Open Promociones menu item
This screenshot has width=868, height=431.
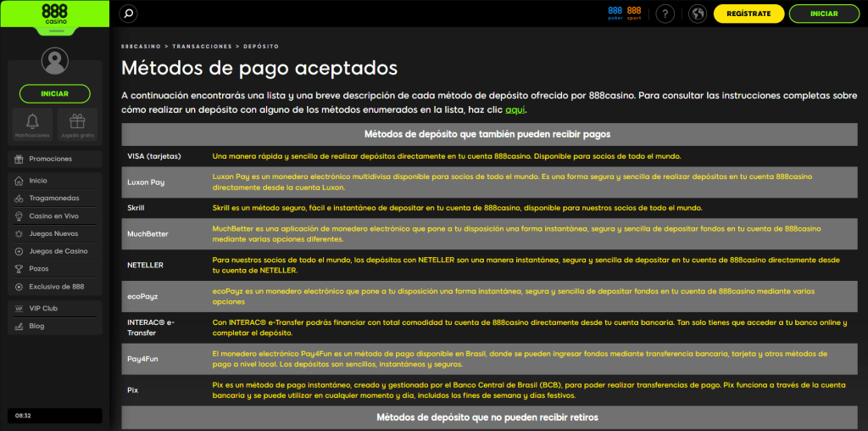click(x=55, y=159)
